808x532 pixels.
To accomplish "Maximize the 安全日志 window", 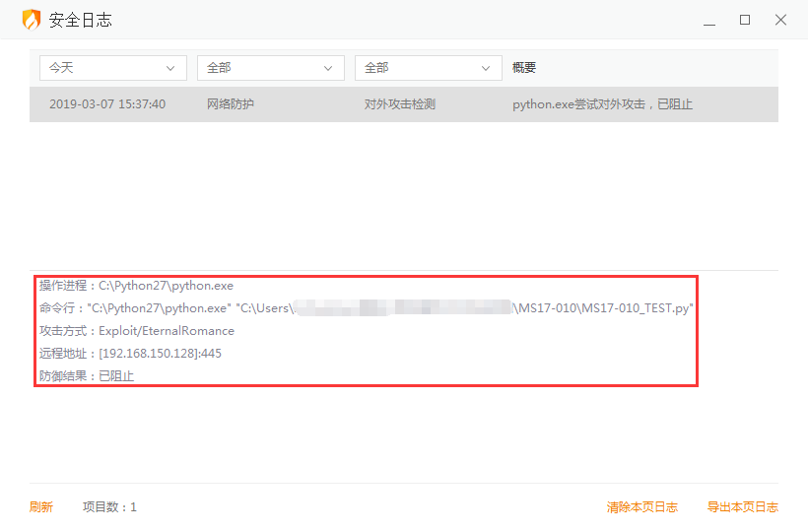I will click(x=745, y=20).
